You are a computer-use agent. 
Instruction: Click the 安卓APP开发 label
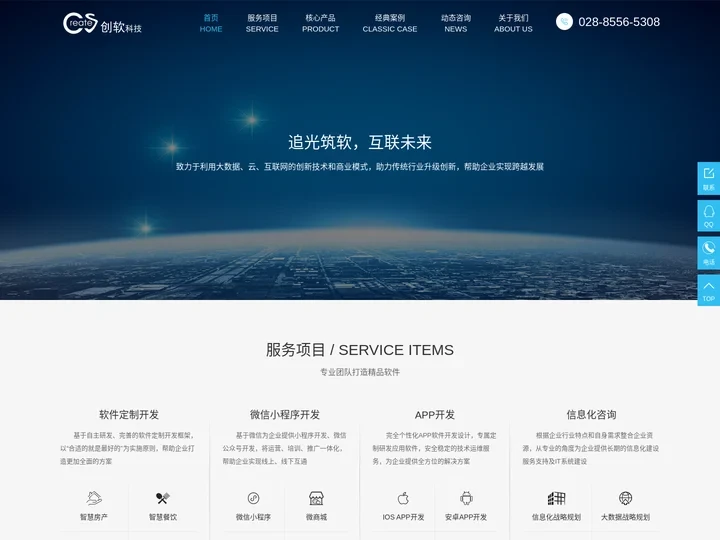[466, 517]
